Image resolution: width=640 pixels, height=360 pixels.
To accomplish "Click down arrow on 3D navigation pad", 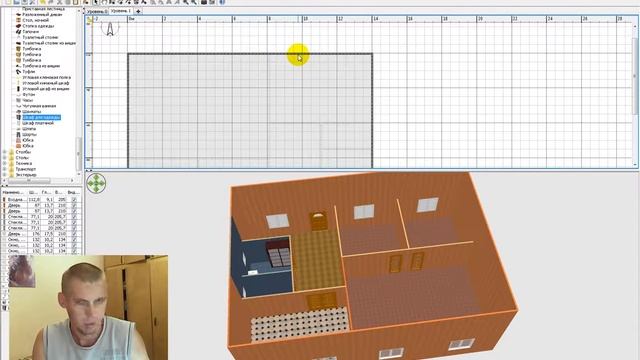I will click(96, 189).
